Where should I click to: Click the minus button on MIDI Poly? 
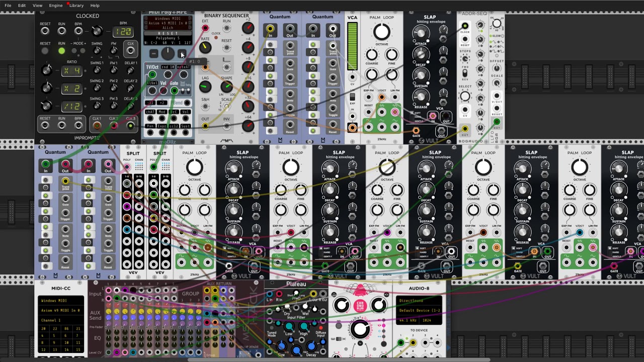[153, 53]
